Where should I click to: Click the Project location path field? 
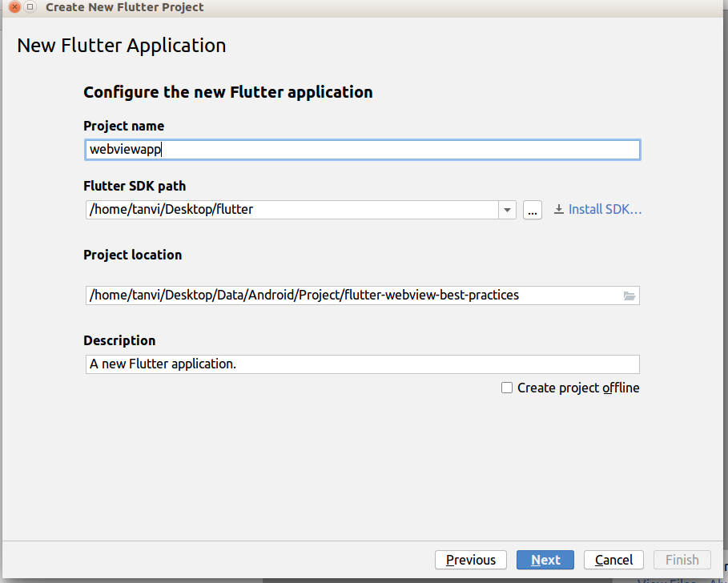click(352, 296)
